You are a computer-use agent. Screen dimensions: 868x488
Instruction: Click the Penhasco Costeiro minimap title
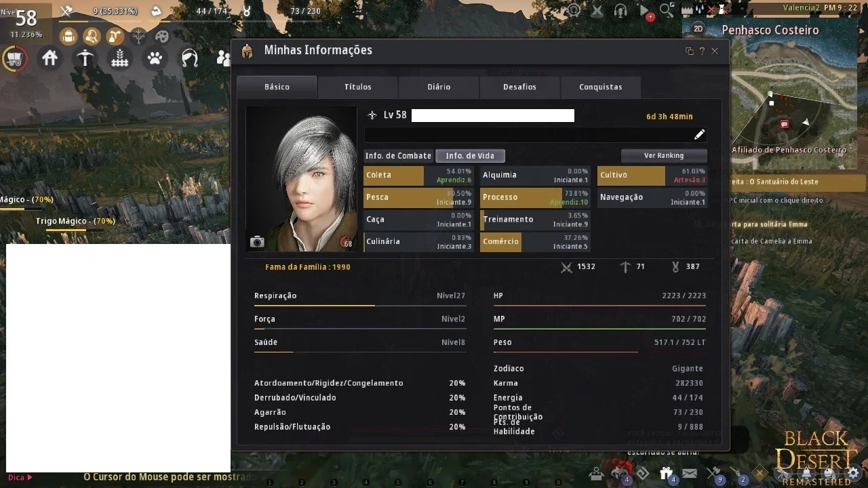[x=770, y=30]
